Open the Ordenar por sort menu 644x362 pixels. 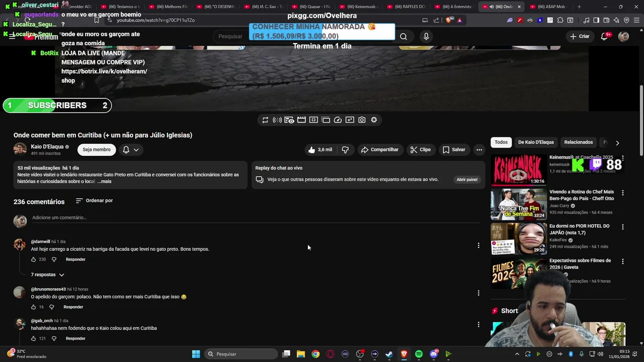click(94, 201)
